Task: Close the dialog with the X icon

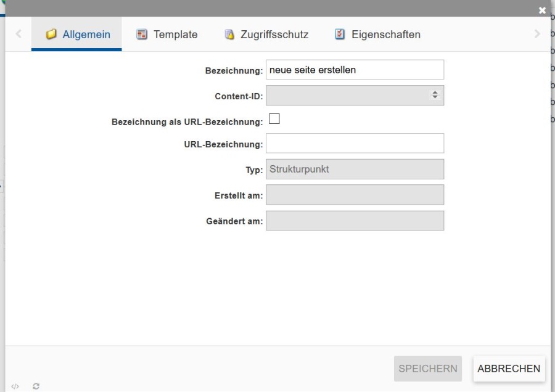Action: [542, 10]
